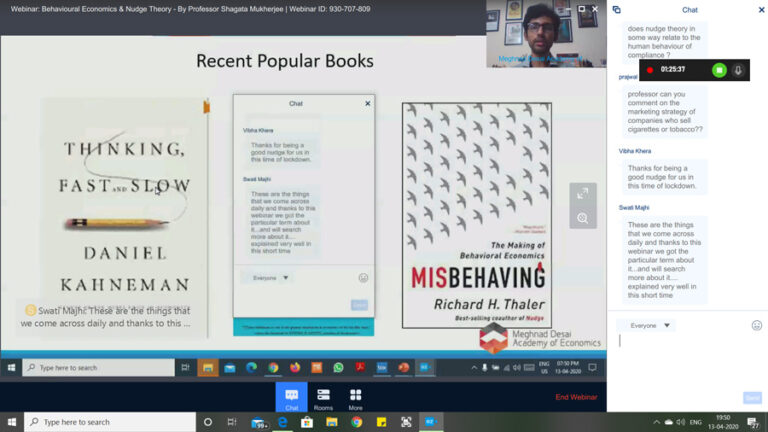Open the Rooms panel
This screenshot has width=768, height=432.
[x=323, y=399]
